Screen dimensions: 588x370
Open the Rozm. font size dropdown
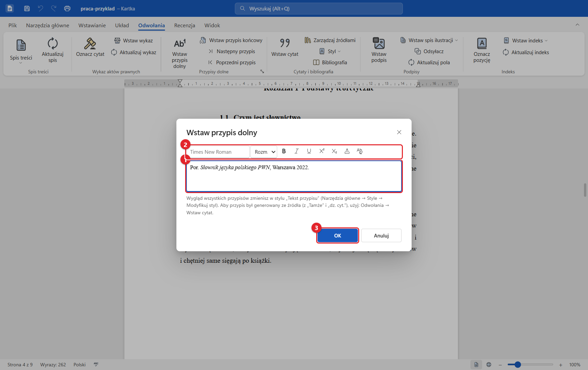coord(264,152)
